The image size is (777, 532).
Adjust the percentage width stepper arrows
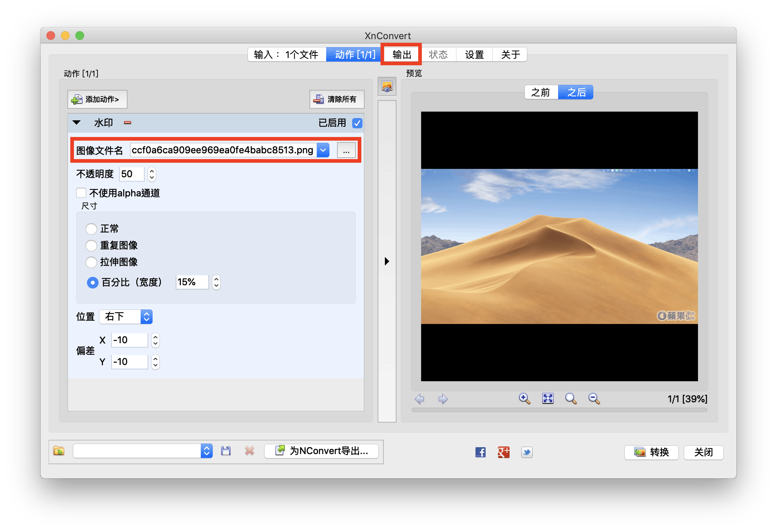point(216,282)
